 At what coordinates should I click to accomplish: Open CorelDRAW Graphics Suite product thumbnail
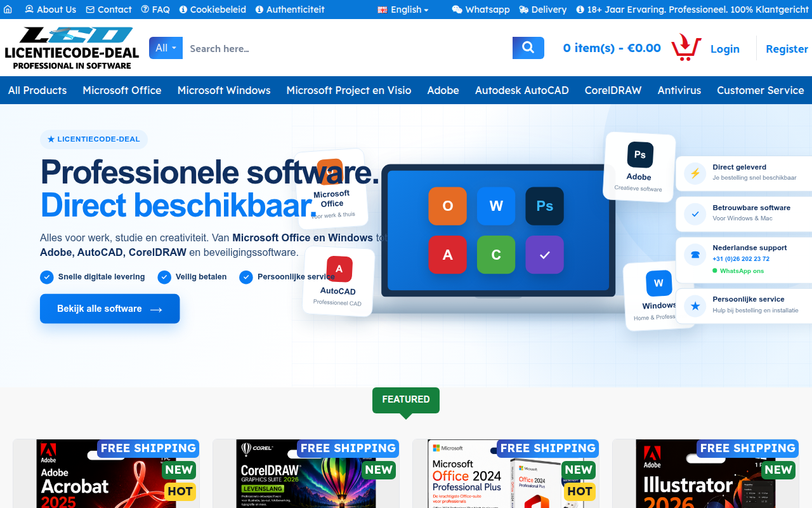click(x=306, y=474)
